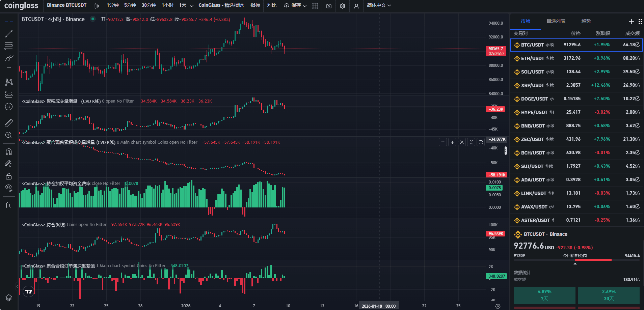The width and height of the screenshot is (644, 310).
Task: Take a chart screenshot with the camera icon
Action: coord(328,6)
